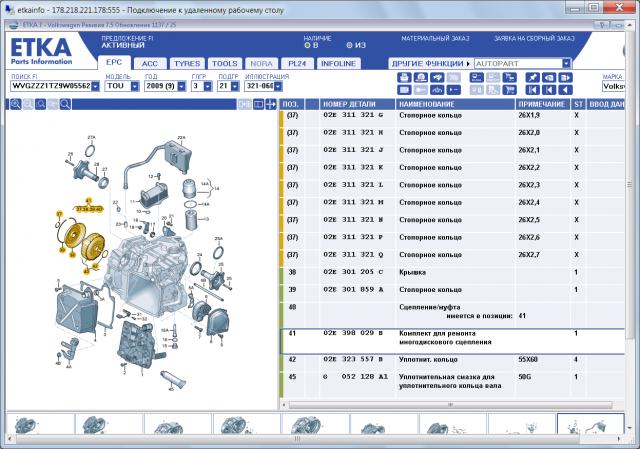Open the ГЛГР dropdown showing 3
This screenshot has height=449, width=640.
[x=208, y=86]
